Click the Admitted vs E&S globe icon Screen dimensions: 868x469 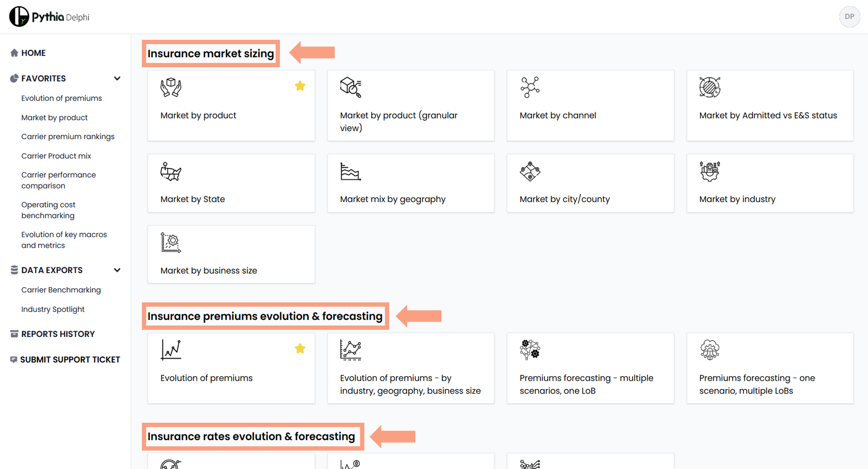pyautogui.click(x=710, y=87)
